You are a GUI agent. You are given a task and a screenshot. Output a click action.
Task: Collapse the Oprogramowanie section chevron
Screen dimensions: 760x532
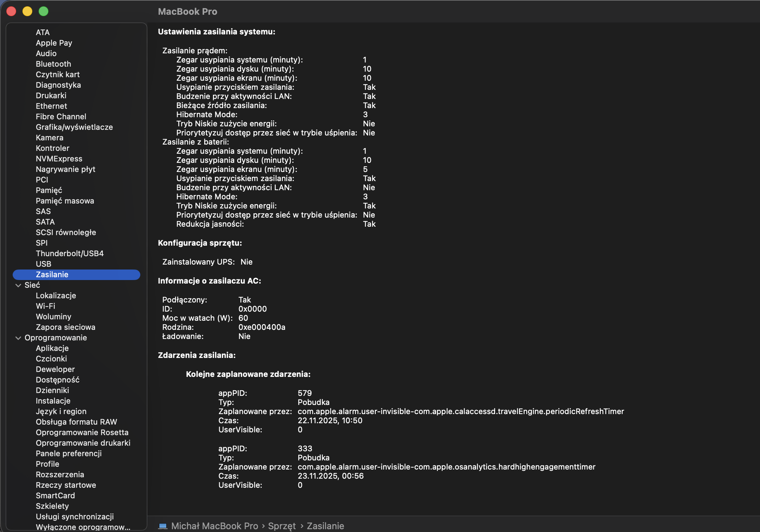coord(18,338)
